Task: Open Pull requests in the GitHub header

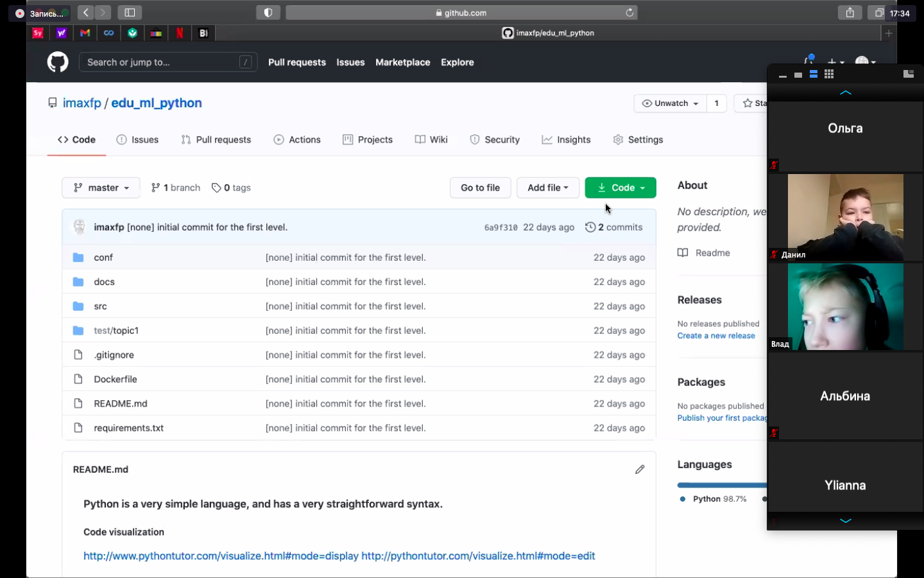Action: pos(297,62)
